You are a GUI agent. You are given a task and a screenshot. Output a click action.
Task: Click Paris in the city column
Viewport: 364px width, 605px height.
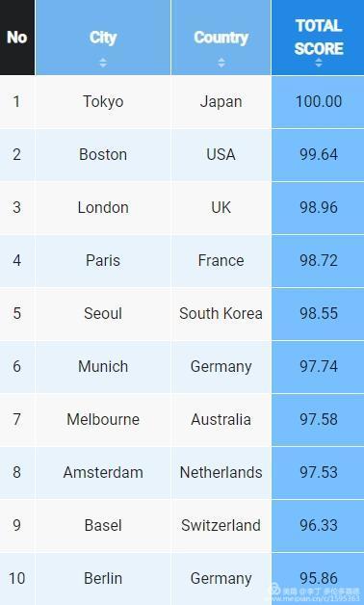(x=103, y=260)
